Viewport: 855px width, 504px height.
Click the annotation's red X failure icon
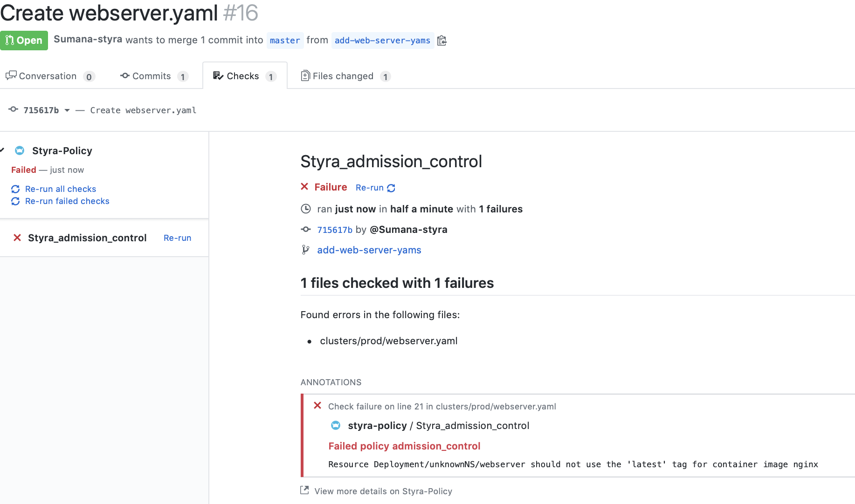click(317, 405)
